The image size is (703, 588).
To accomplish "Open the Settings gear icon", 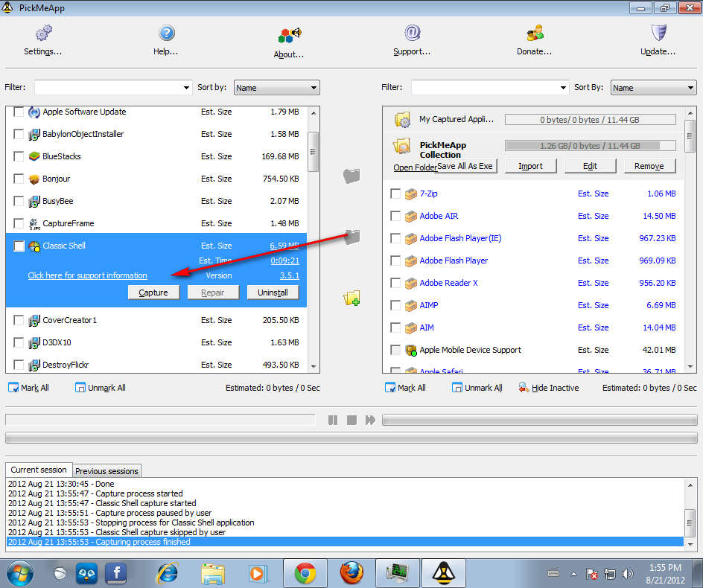I will coord(43,33).
